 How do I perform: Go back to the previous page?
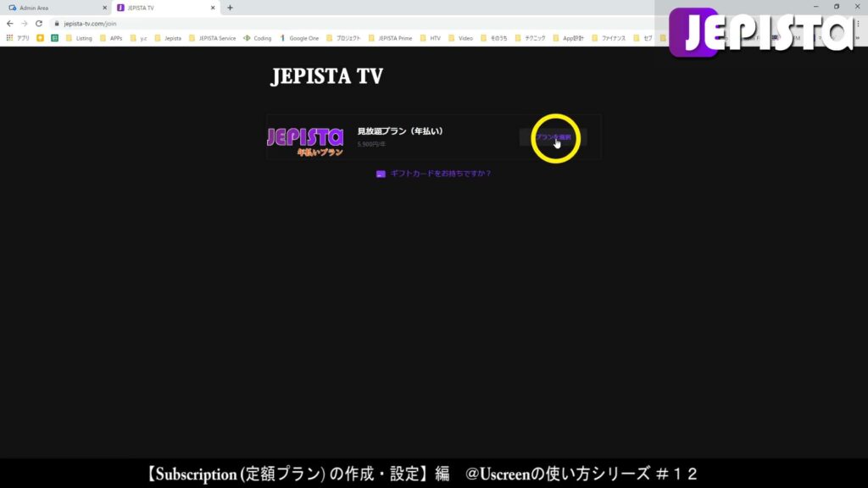coord(10,23)
